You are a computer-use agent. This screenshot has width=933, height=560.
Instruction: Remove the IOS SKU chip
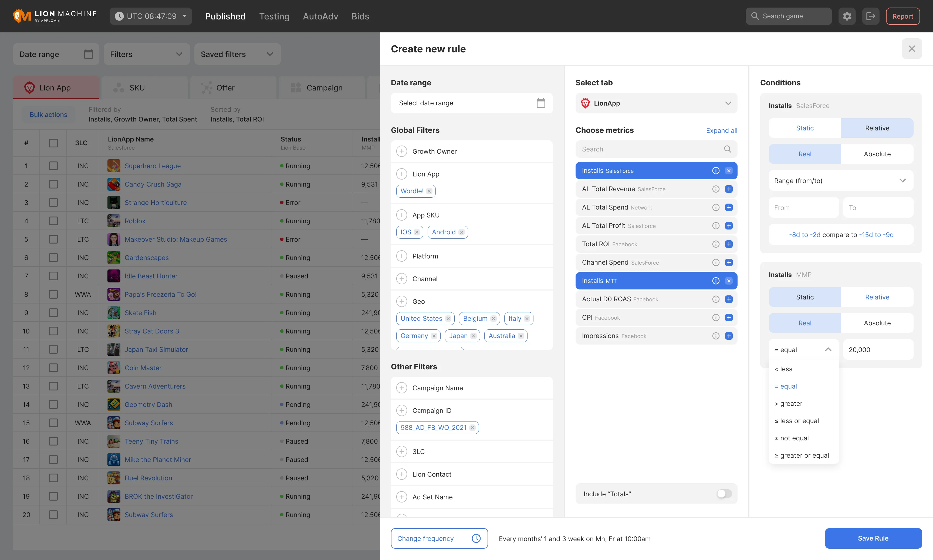pos(417,232)
